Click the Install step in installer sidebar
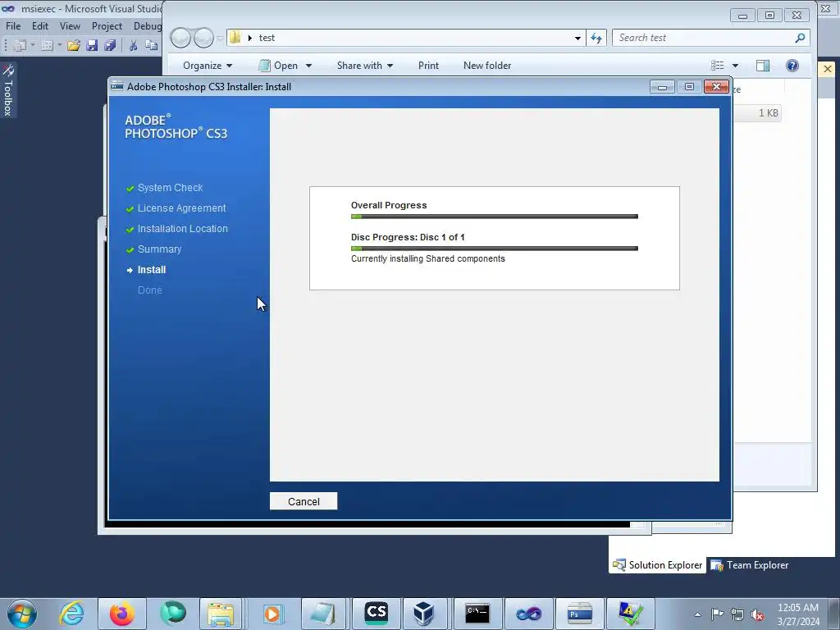 152,270
